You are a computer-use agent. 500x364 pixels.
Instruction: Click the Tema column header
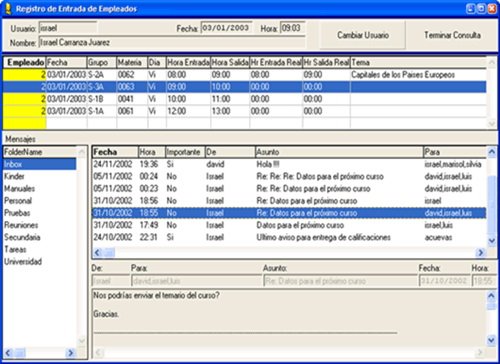[418, 62]
